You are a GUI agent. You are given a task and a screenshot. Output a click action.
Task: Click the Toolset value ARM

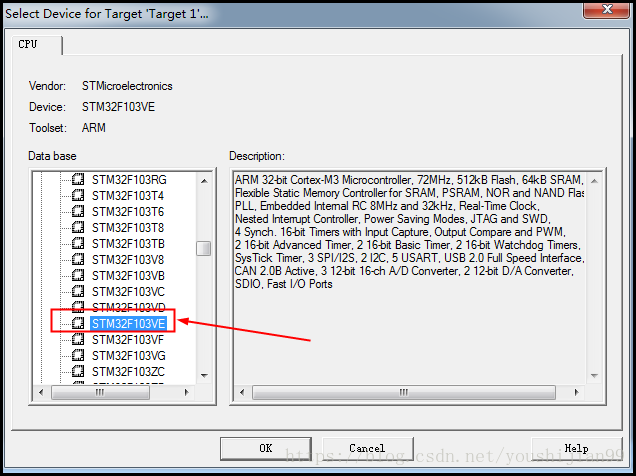[x=94, y=128]
